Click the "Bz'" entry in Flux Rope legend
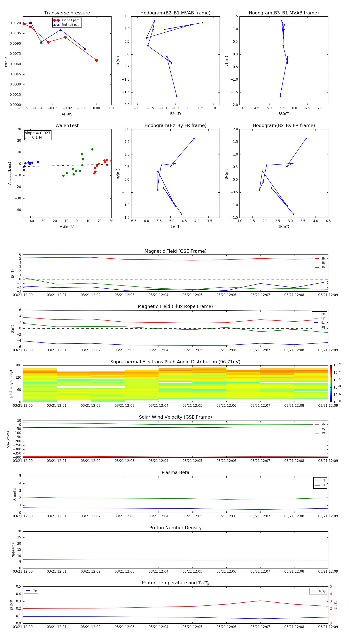The image size is (351, 644). [x=320, y=323]
